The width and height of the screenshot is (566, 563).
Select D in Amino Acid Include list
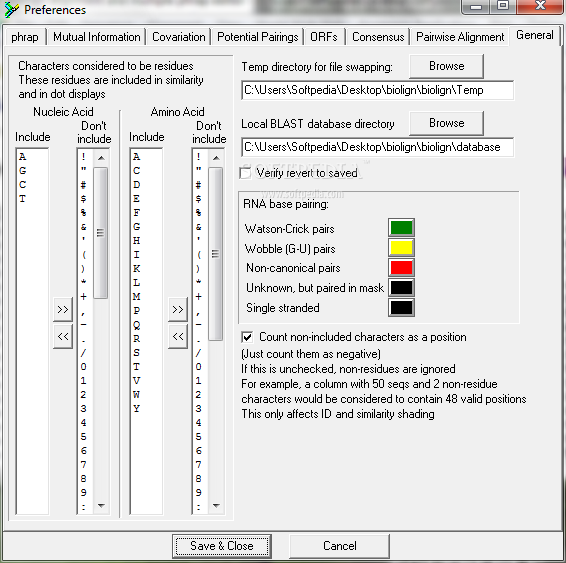136,184
